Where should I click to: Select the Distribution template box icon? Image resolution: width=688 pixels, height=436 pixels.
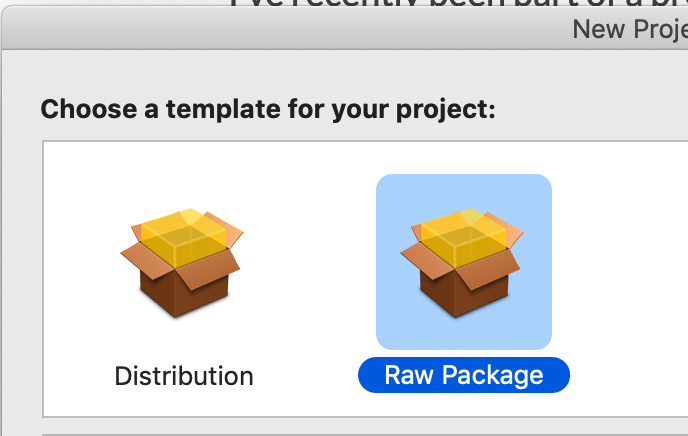click(182, 262)
